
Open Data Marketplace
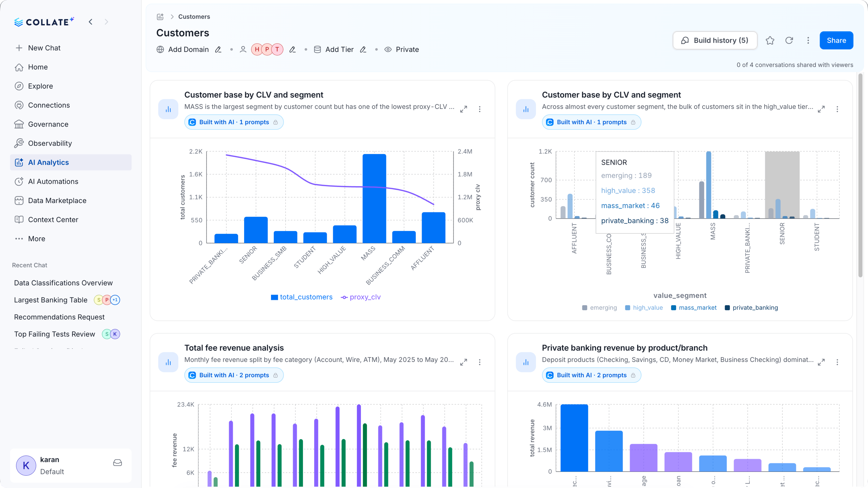(x=71, y=201)
